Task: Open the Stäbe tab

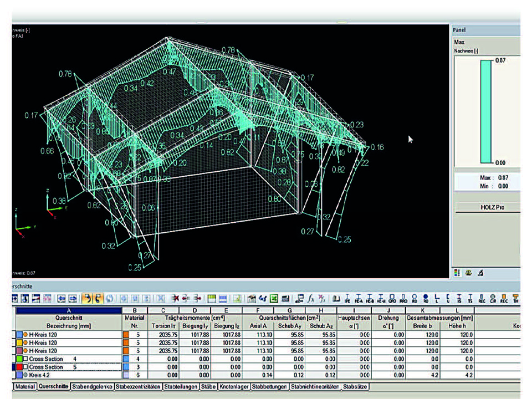Action: click(x=208, y=386)
